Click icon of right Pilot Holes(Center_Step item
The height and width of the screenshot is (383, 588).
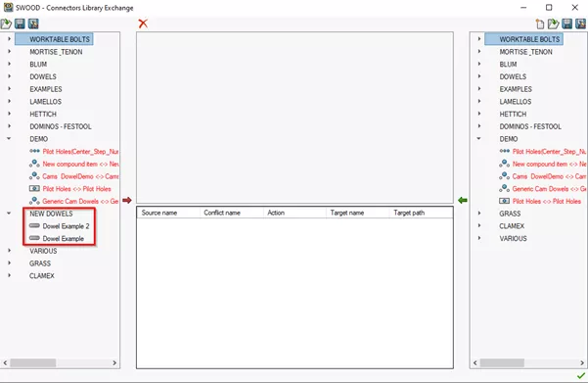(x=505, y=151)
